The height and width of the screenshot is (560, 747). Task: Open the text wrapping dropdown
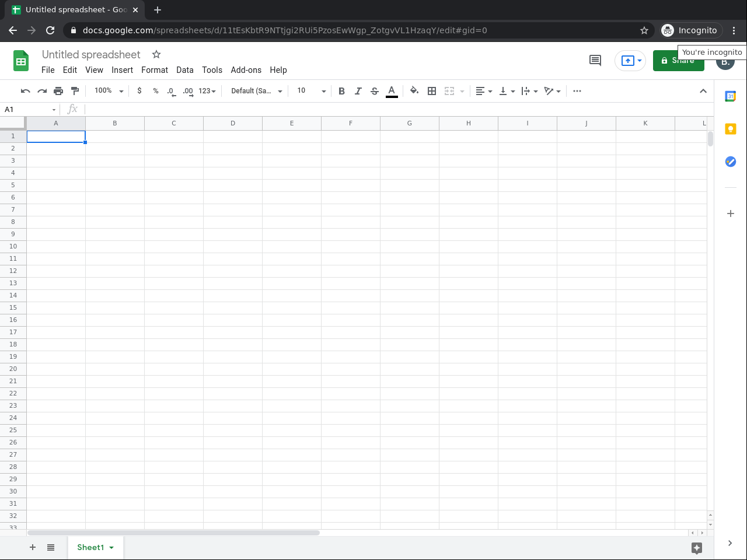[529, 91]
